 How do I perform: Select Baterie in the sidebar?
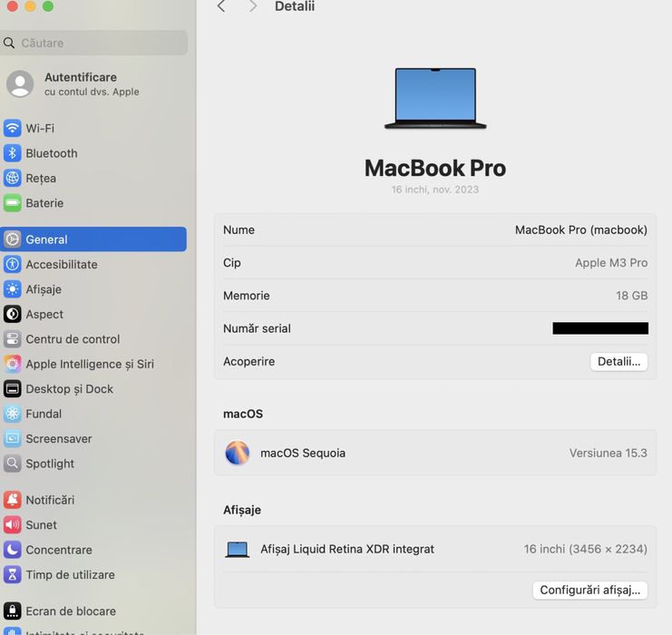tap(93, 203)
